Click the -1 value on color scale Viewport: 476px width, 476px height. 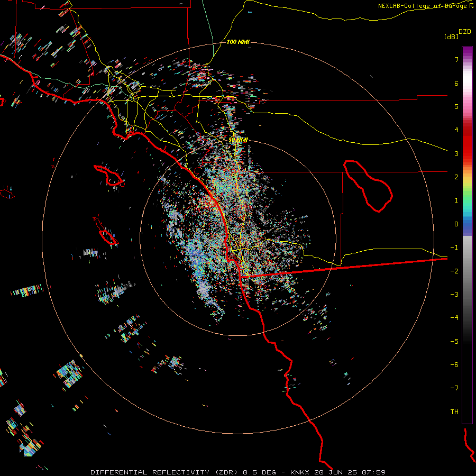click(454, 248)
